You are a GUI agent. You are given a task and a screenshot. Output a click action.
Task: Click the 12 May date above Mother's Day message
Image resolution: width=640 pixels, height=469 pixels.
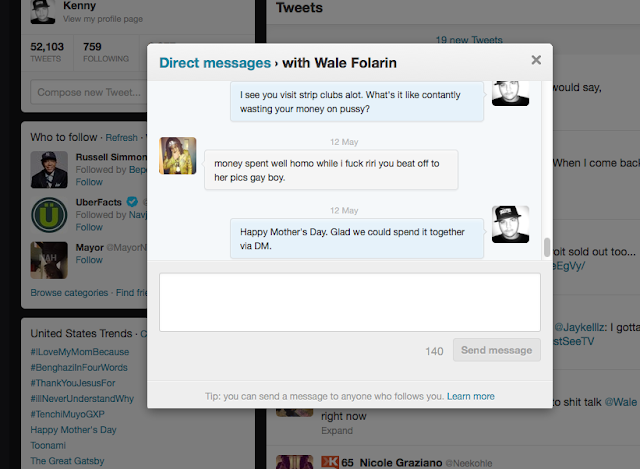344,211
